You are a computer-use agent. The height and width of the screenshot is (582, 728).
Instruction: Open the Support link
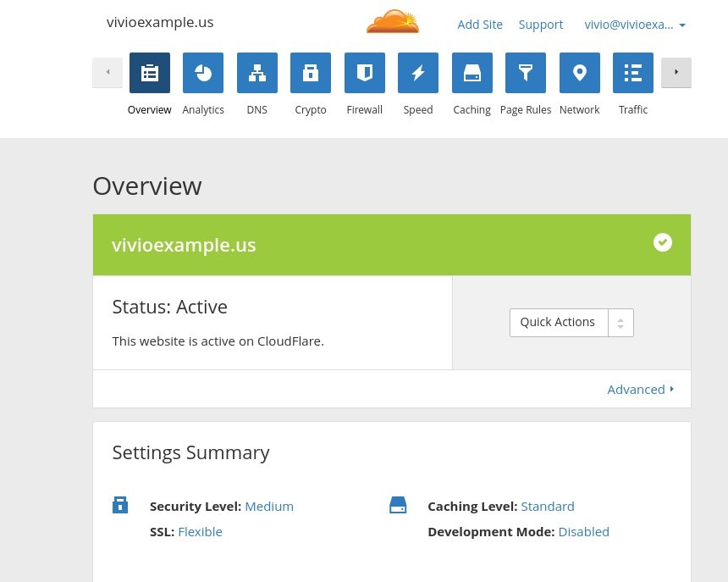click(541, 25)
